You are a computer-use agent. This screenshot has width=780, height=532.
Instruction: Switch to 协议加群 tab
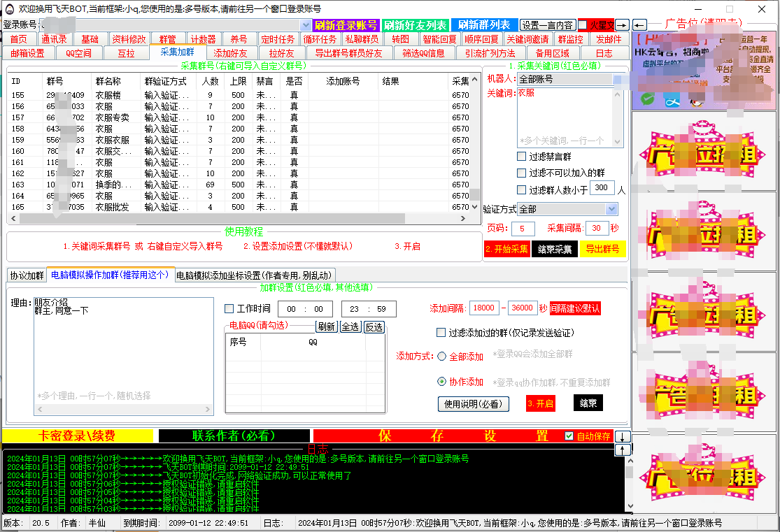pos(27,275)
